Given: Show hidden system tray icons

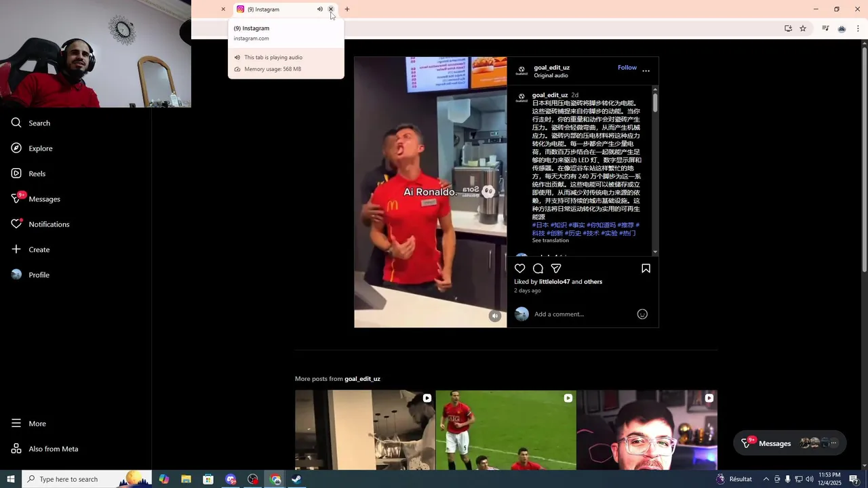Looking at the screenshot, I should tap(766, 479).
